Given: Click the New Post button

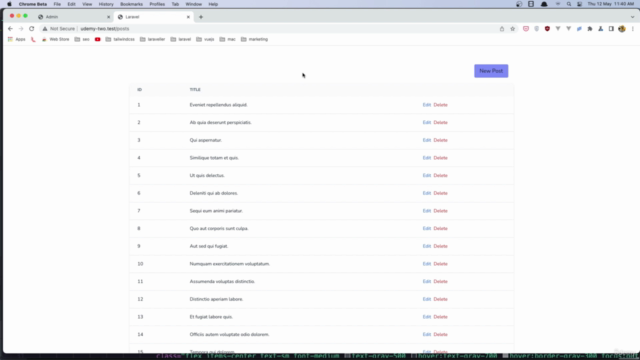Looking at the screenshot, I should 491,71.
